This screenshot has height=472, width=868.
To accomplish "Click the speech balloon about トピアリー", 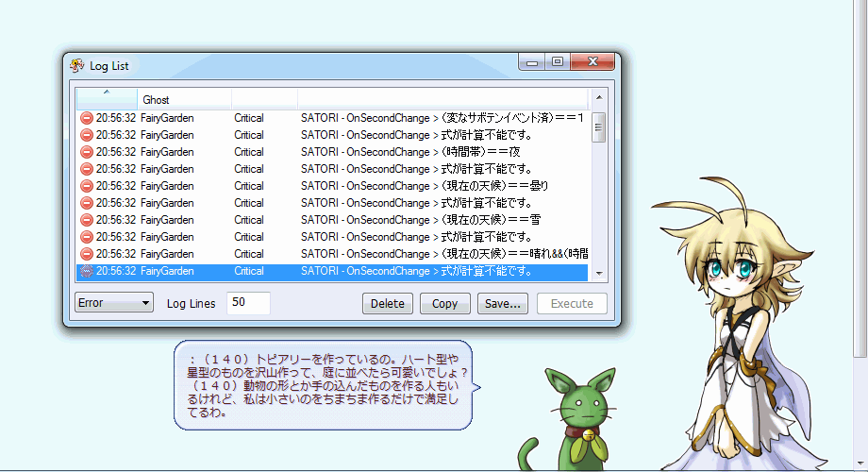I will [x=325, y=385].
